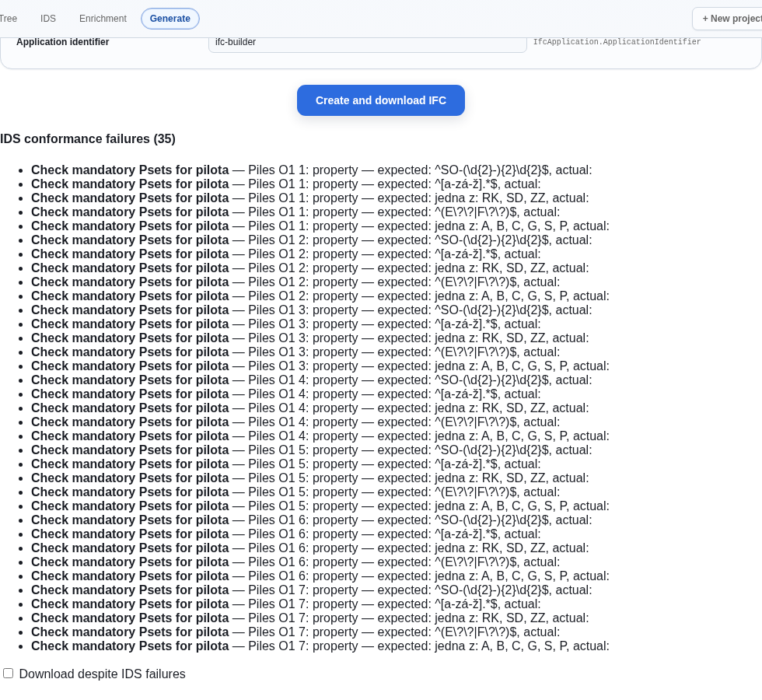Open the Tree tab
This screenshot has height=700, width=762.
pos(8,19)
